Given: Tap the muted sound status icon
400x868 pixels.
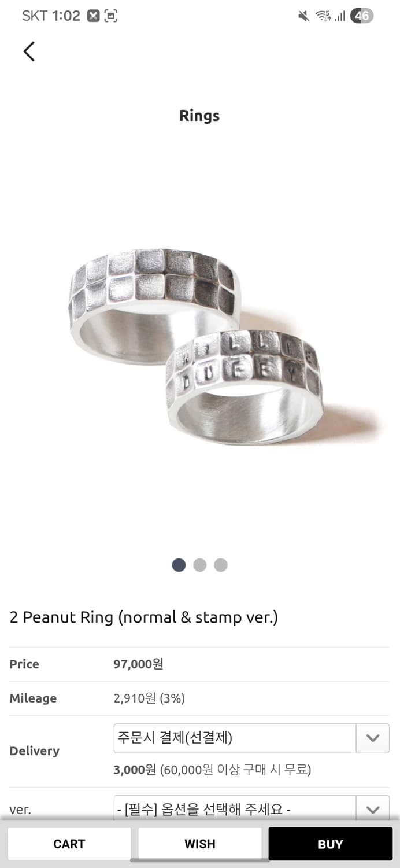Looking at the screenshot, I should 303,16.
